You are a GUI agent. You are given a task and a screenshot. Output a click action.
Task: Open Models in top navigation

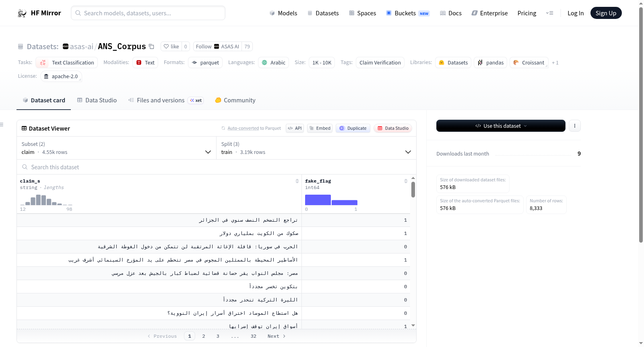pos(283,13)
